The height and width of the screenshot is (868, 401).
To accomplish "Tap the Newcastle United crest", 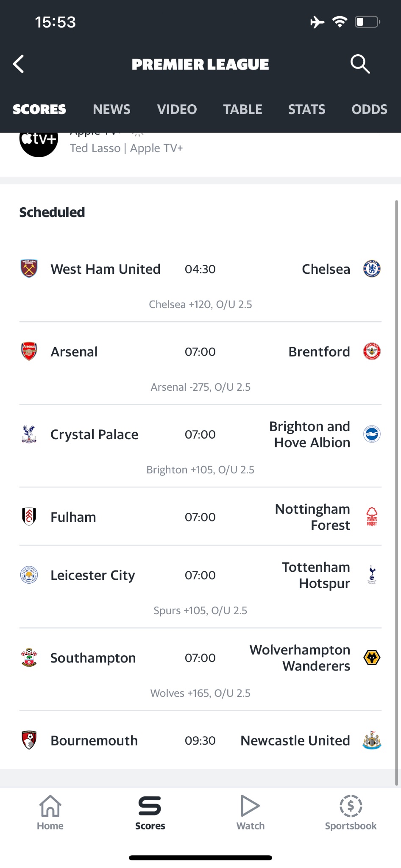I will [x=372, y=740].
